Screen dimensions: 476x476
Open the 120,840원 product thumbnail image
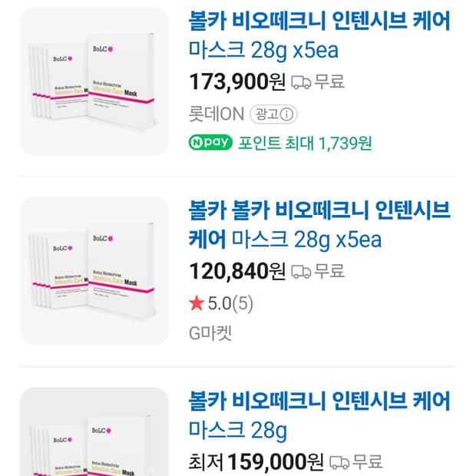pos(94,270)
